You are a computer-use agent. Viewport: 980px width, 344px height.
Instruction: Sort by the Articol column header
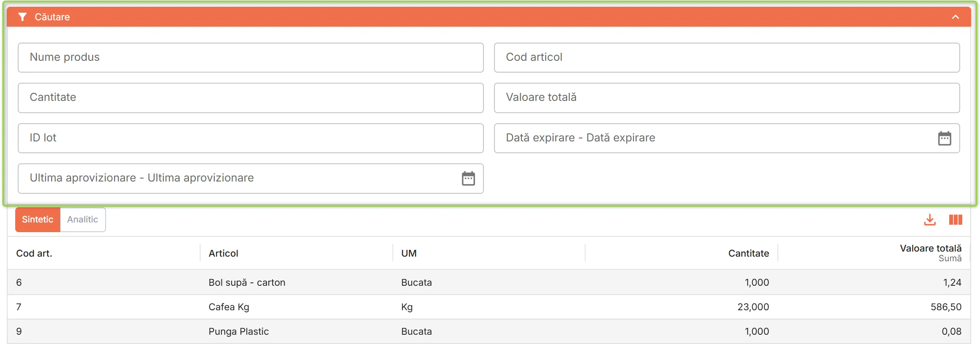click(x=224, y=253)
